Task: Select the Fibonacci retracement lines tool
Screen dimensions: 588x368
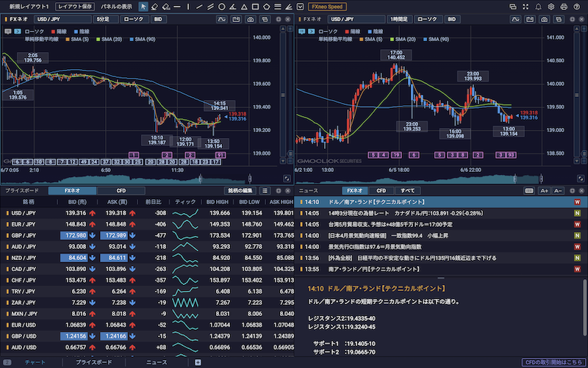Action: (x=278, y=7)
